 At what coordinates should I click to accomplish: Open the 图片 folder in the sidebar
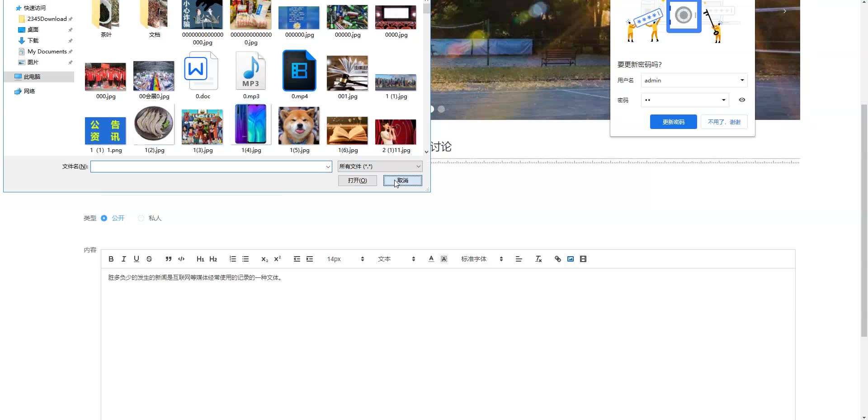pyautogui.click(x=33, y=62)
